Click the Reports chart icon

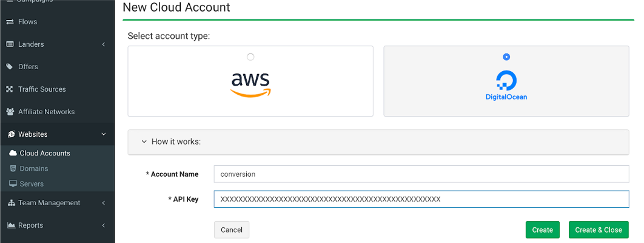point(11,225)
